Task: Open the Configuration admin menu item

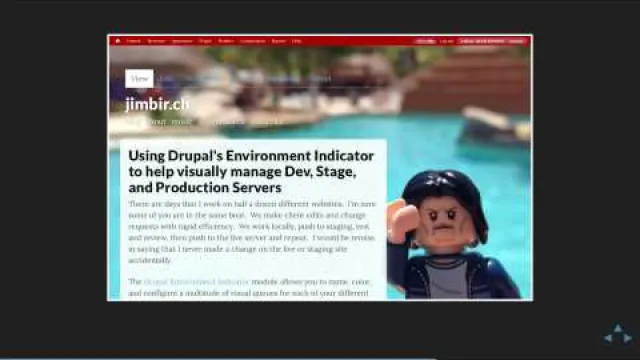Action: [253, 41]
